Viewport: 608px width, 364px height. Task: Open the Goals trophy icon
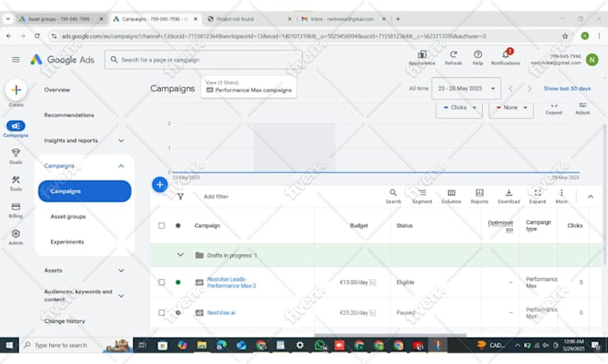[x=15, y=153]
